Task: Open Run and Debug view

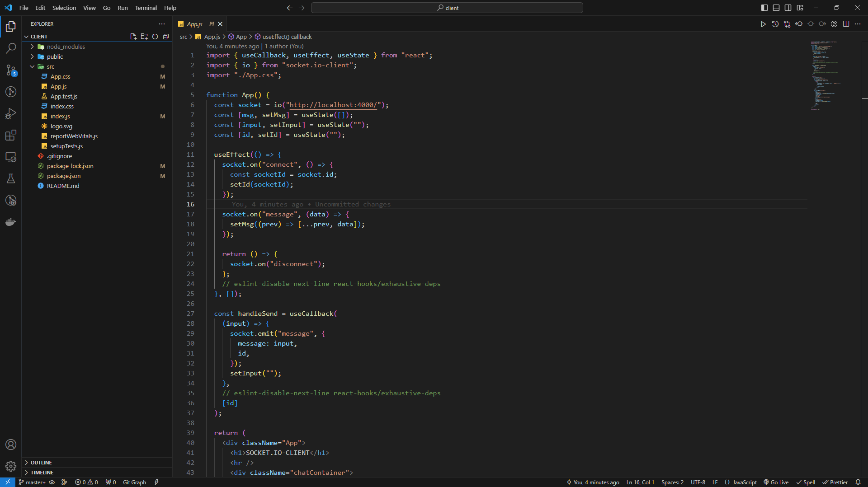Action: tap(11, 113)
